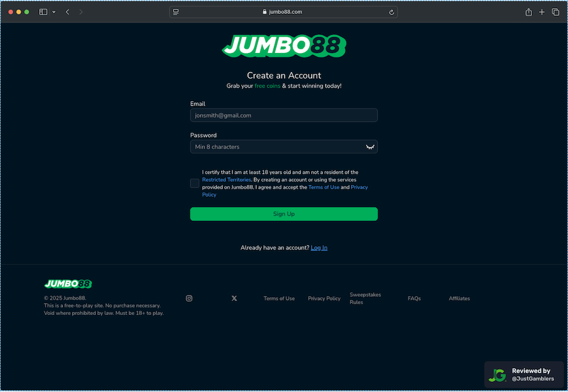Open the Sweepstakes Rules footer link
Viewport: 568px width, 392px height.
tap(365, 298)
